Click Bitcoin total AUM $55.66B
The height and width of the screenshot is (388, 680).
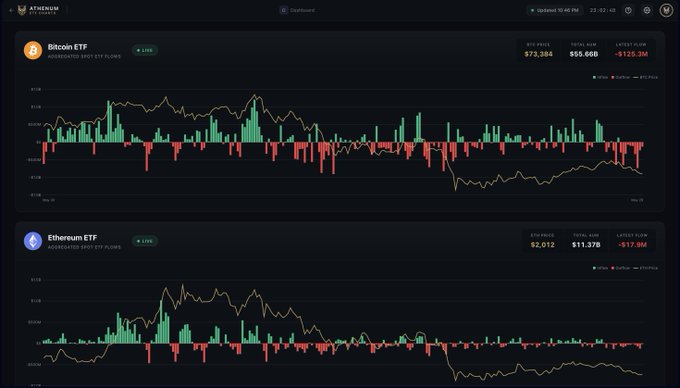pos(584,54)
